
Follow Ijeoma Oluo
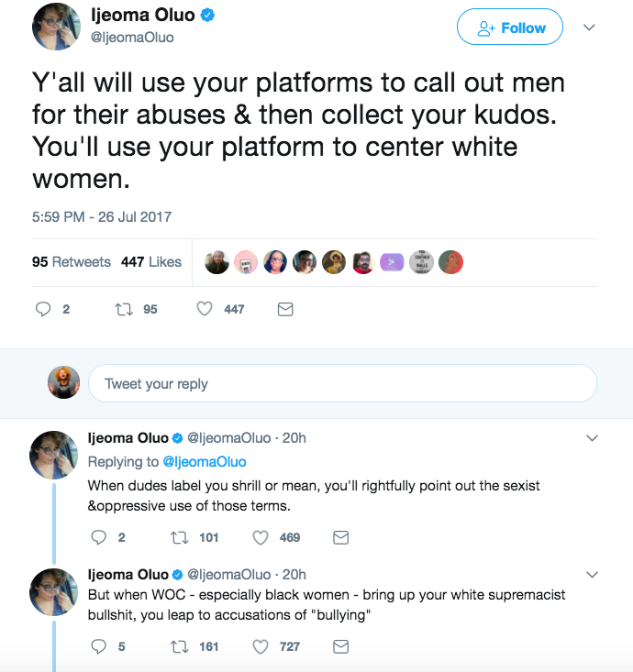(x=511, y=28)
